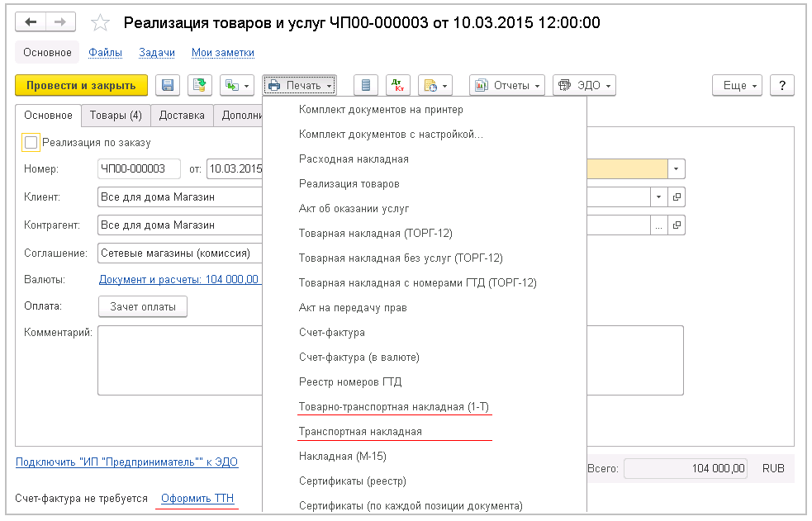Open the dropdown next to the highlighted field
The image size is (812, 521).
(x=678, y=168)
